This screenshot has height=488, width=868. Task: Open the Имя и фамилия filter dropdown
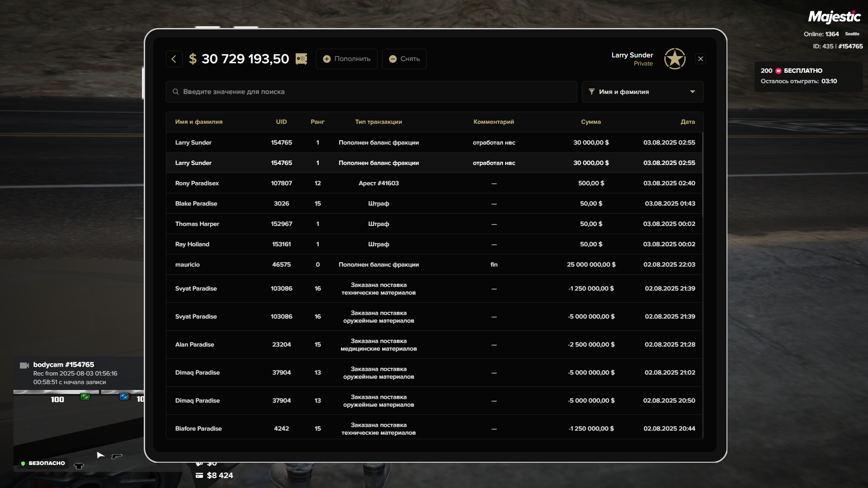point(642,92)
